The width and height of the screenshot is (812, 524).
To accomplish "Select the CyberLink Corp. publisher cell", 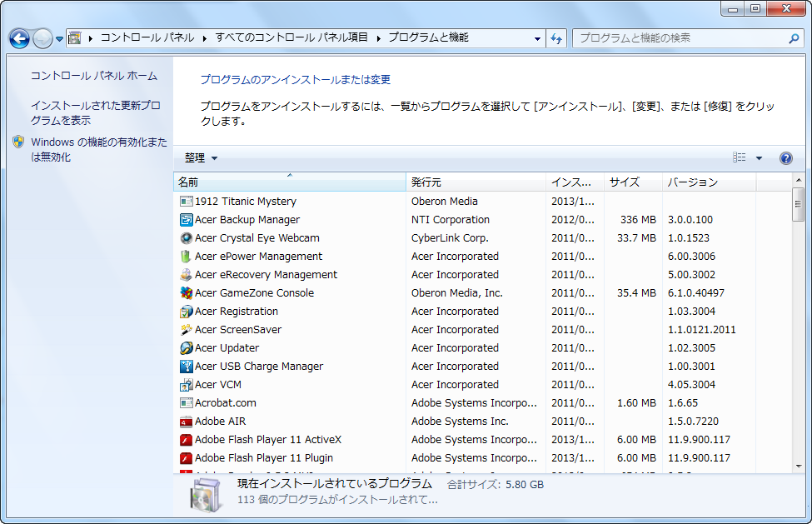I will 450,238.
